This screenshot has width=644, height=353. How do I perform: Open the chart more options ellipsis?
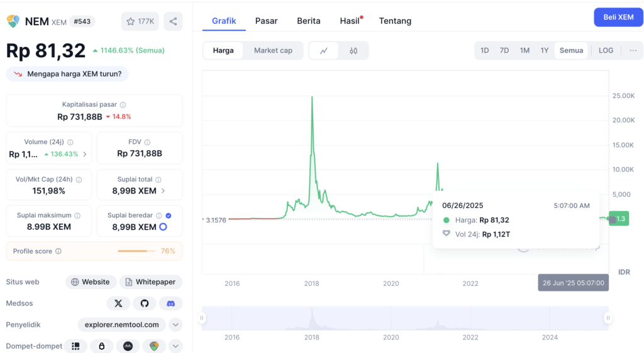633,50
